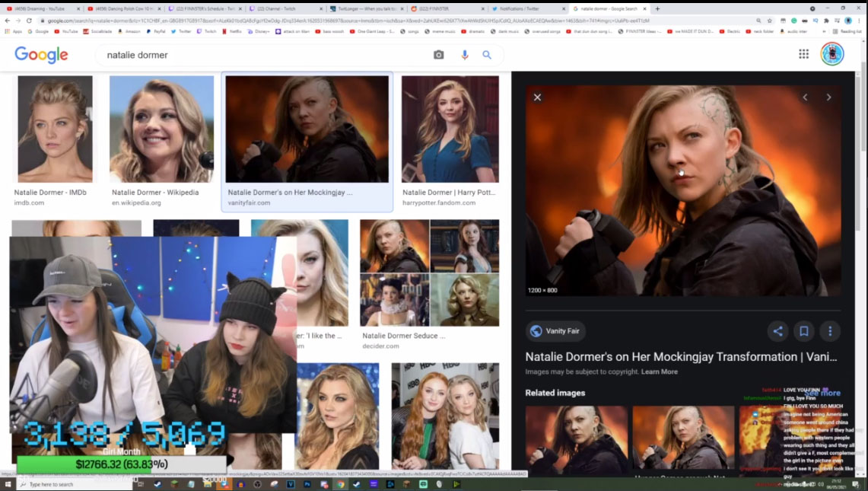The height and width of the screenshot is (491, 868).
Task: Open the Twitch bookmark
Action: pyautogui.click(x=206, y=31)
